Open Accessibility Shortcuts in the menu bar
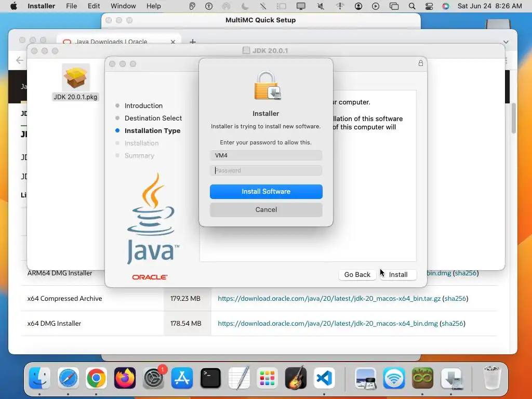 [x=209, y=6]
